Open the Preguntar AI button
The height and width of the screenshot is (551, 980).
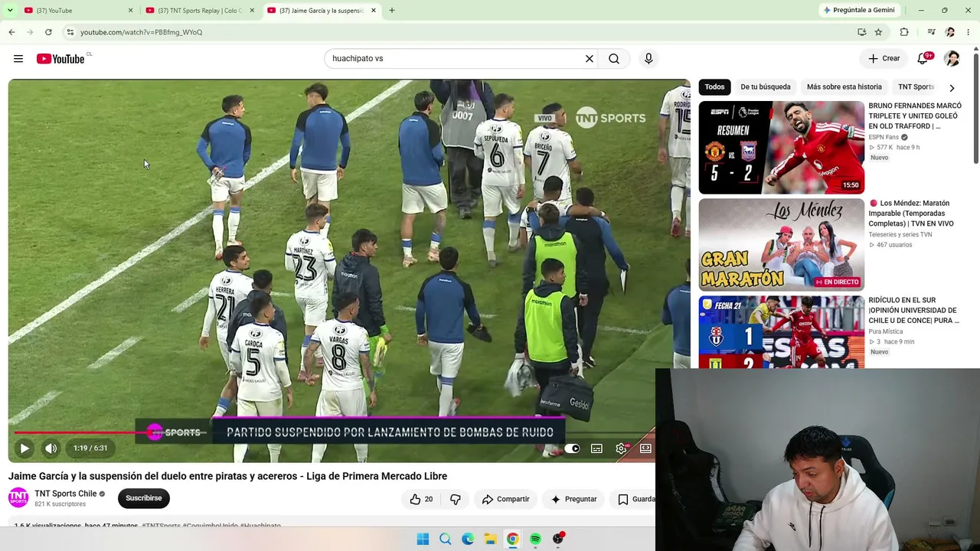click(x=573, y=499)
